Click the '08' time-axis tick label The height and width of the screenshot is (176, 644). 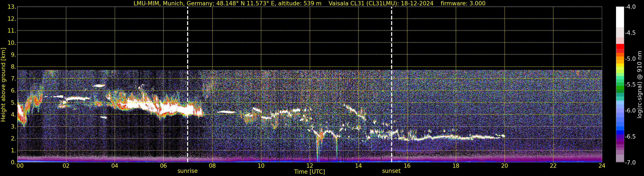point(212,166)
